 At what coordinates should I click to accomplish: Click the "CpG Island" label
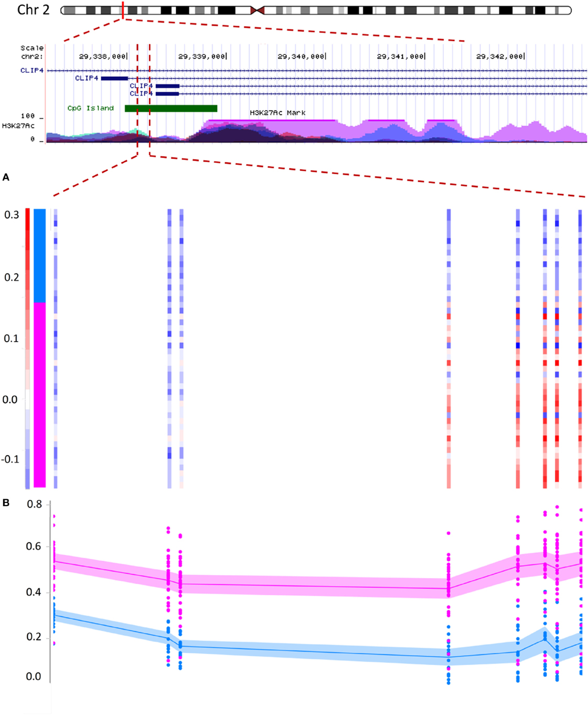(90, 108)
